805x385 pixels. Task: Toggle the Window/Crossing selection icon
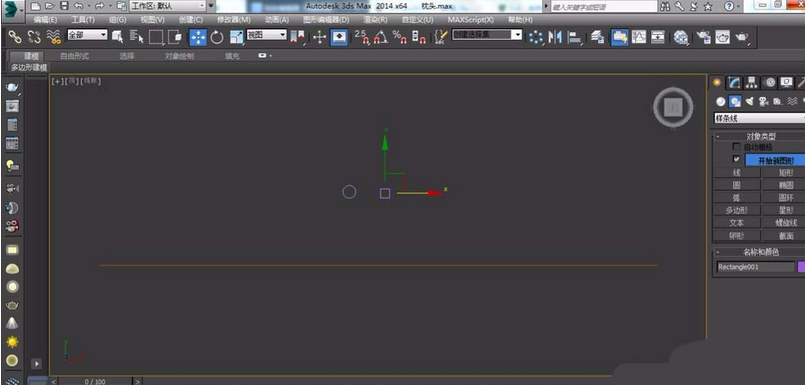pyautogui.click(x=175, y=37)
